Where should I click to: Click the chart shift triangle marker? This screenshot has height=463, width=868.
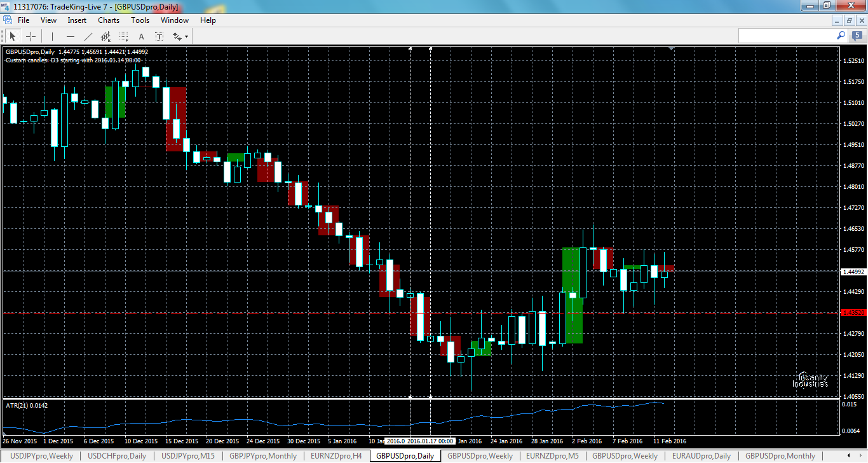[672, 48]
